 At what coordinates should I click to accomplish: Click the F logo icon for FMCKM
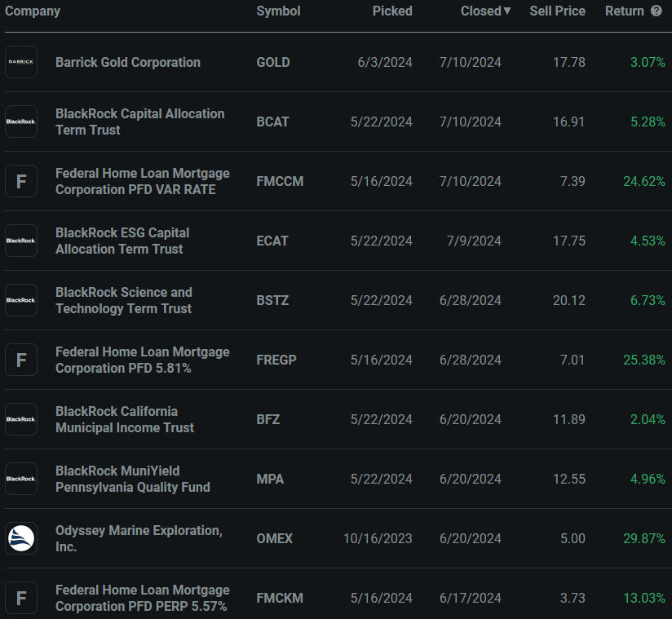coord(21,598)
